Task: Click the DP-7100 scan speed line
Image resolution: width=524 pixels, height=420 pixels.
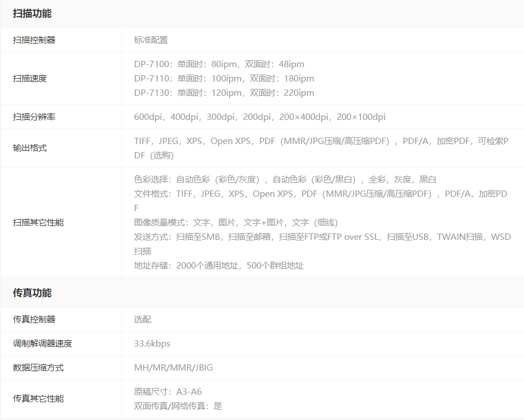Action: pyautogui.click(x=219, y=64)
